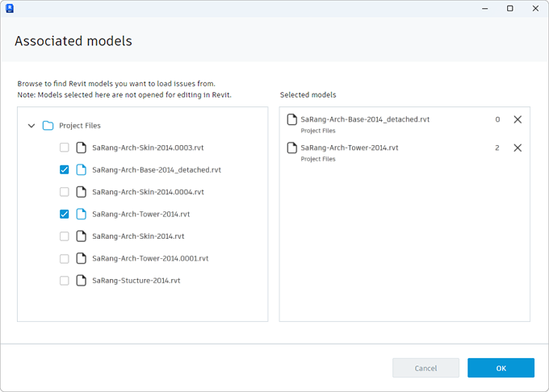Click file icon of selected SaRang-Arch-Tower-2014.rvt model
The image size is (549, 392).
292,148
